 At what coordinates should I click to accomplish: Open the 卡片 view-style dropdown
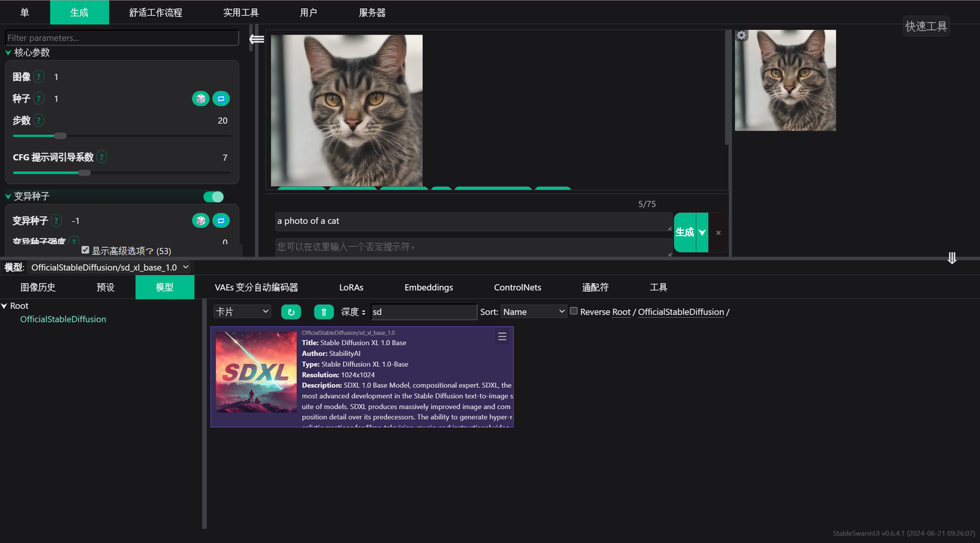coord(242,311)
